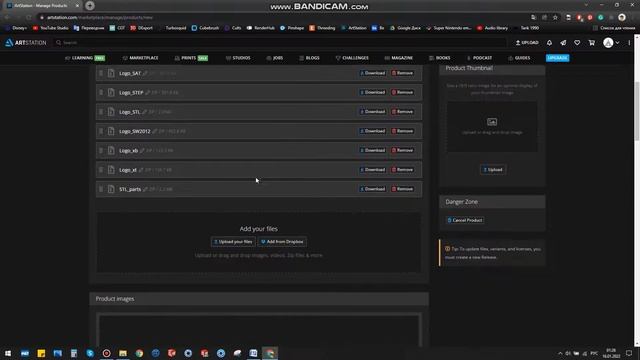Click the file icon of STL_parts
The image size is (640, 360).
point(111,189)
